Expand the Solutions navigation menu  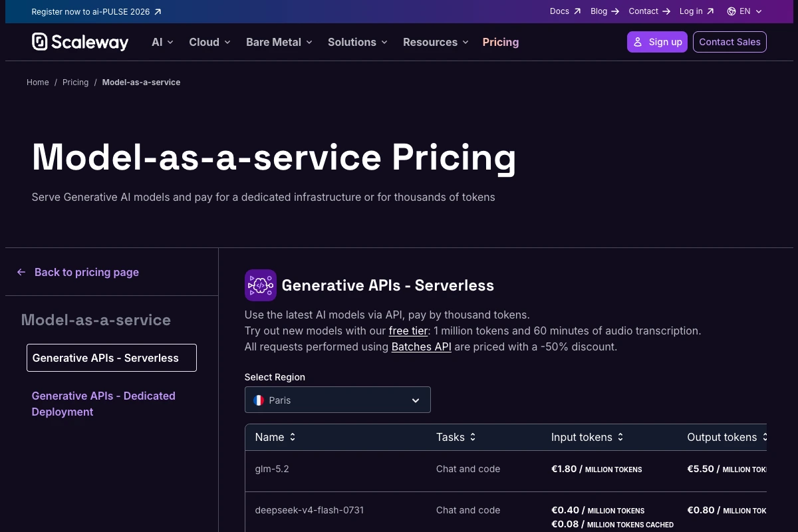[357, 42]
